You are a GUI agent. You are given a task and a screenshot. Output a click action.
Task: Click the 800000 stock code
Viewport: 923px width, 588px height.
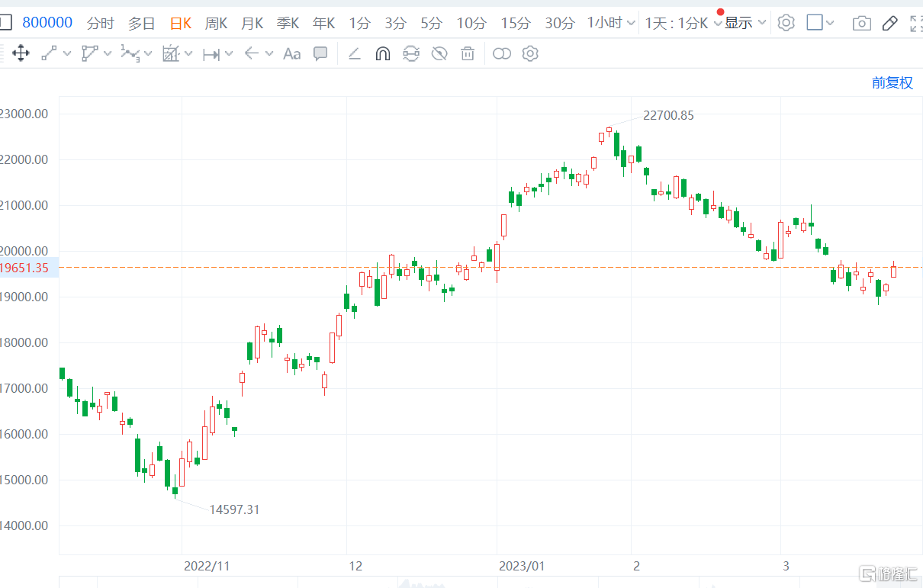[47, 22]
